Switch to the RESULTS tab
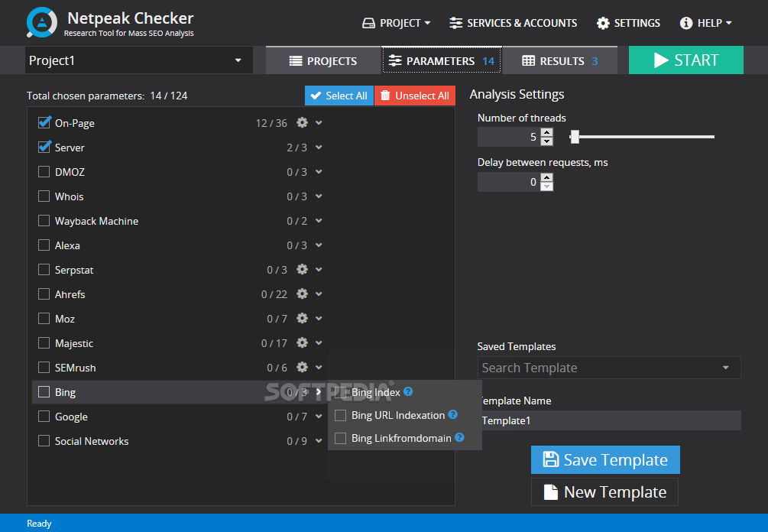 [x=560, y=60]
